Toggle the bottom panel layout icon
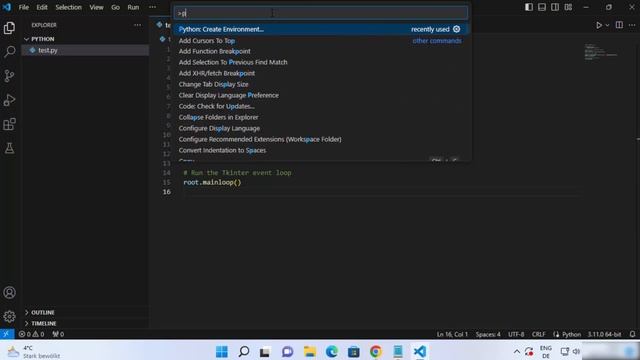This screenshot has width=640, height=360. [542, 7]
